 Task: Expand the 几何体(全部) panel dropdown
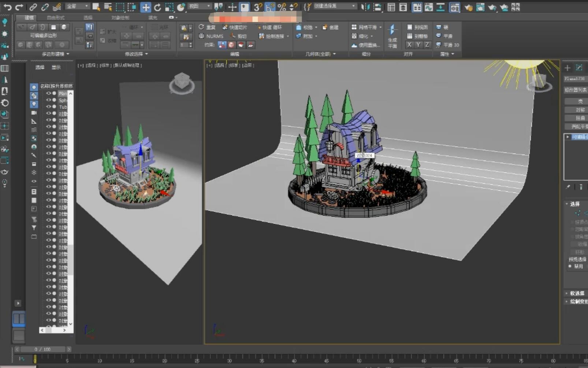[x=321, y=54]
